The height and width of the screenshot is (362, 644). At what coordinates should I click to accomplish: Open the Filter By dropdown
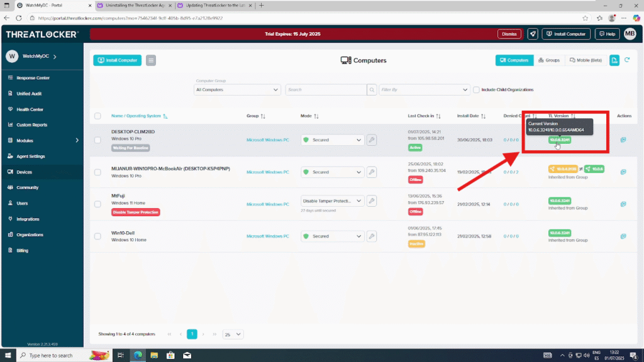pyautogui.click(x=424, y=89)
